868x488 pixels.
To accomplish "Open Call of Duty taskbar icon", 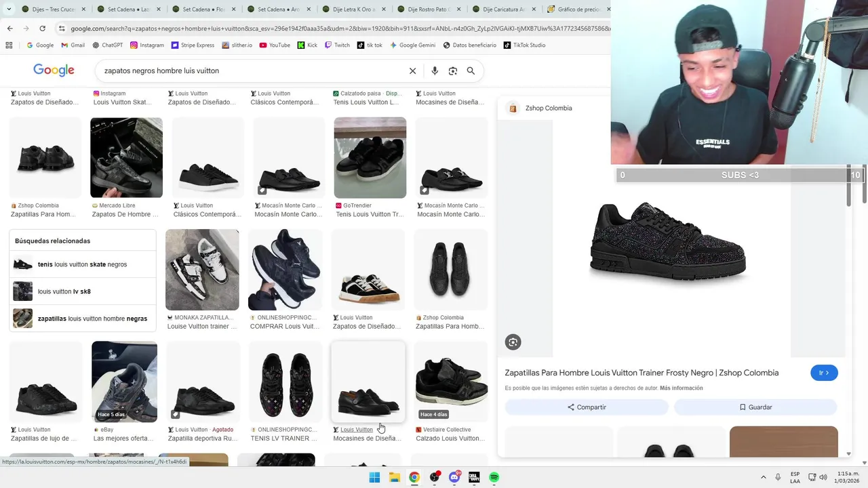I will tap(474, 477).
